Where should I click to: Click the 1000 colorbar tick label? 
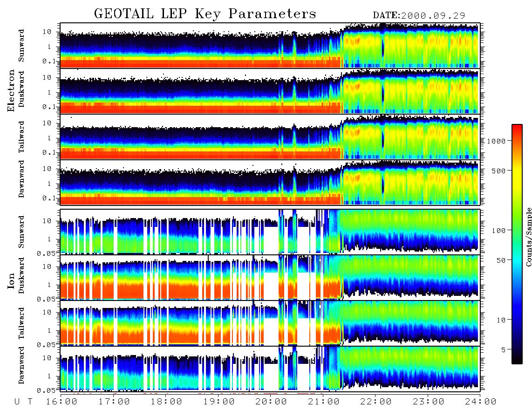point(496,141)
